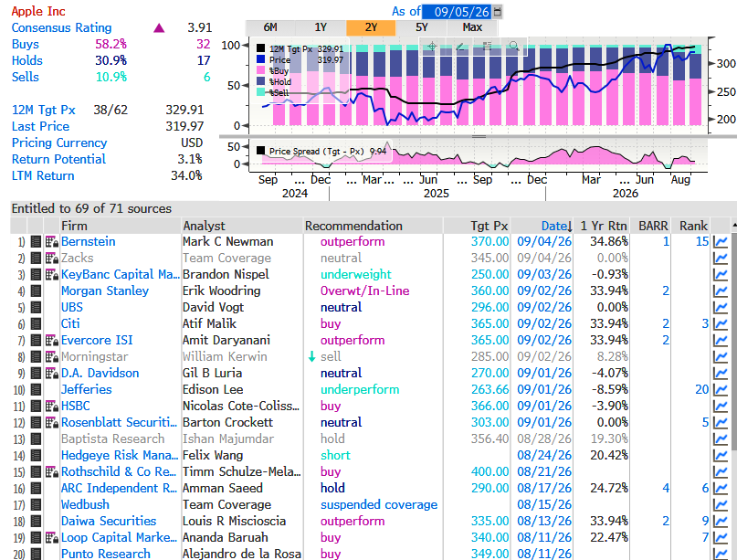Open the Evercore ISI firm link
Image resolution: width=737 pixels, height=560 pixels.
pos(97,341)
